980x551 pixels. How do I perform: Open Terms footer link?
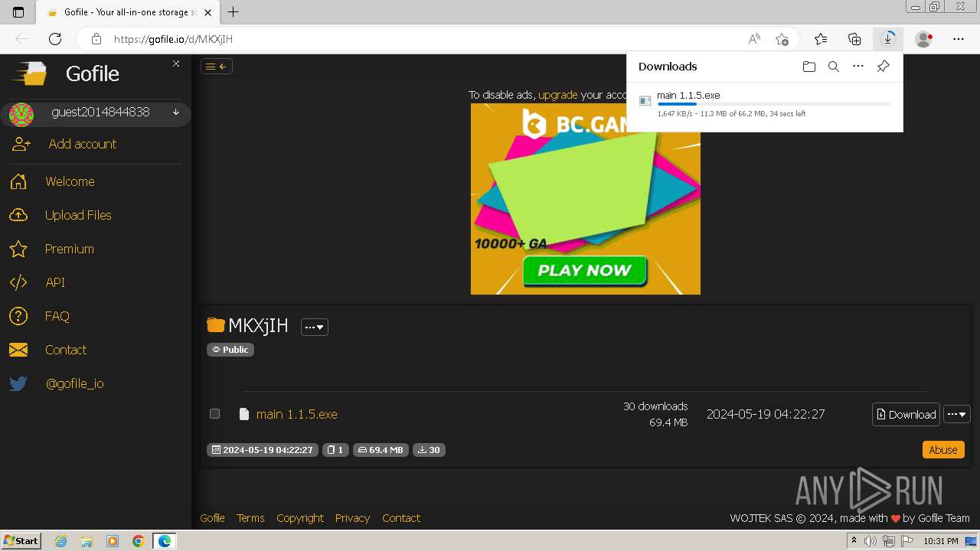(x=250, y=518)
